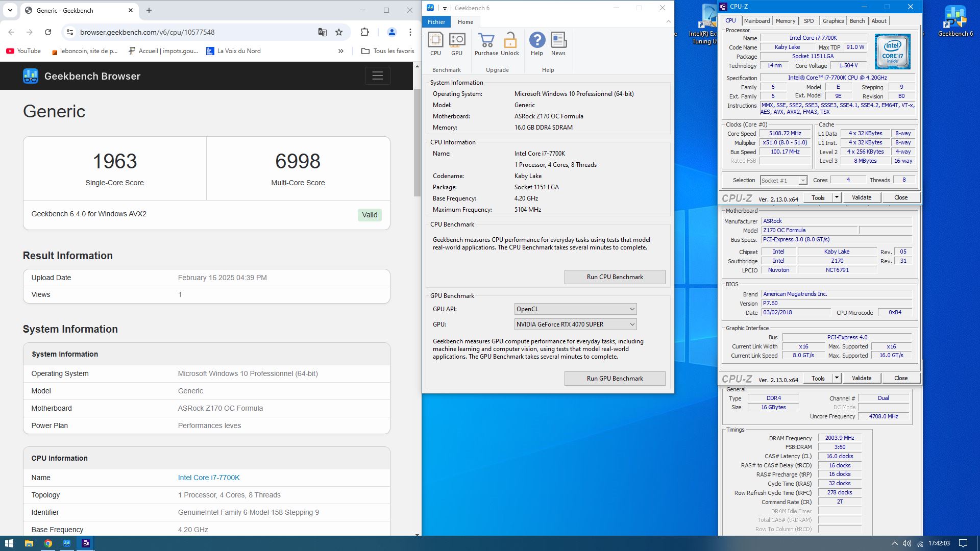The height and width of the screenshot is (551, 980).
Task: Click Validate in upper CPU-Z window
Action: coord(862,197)
